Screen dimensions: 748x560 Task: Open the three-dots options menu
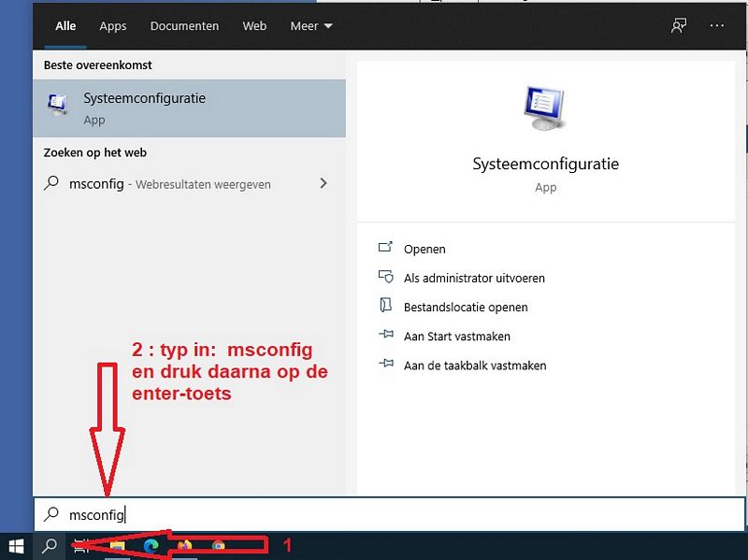pos(716,26)
